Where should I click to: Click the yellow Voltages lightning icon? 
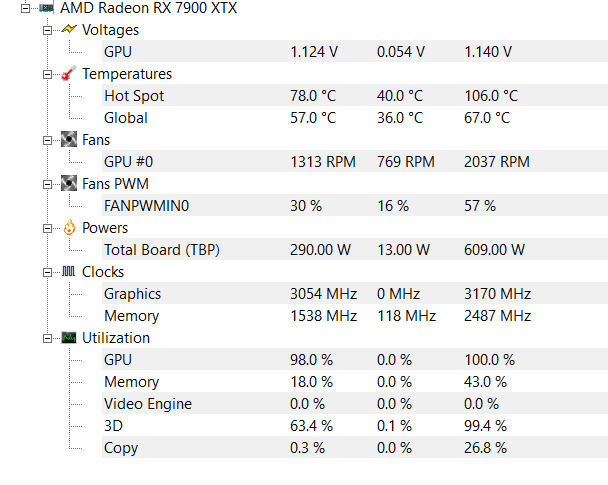point(69,29)
